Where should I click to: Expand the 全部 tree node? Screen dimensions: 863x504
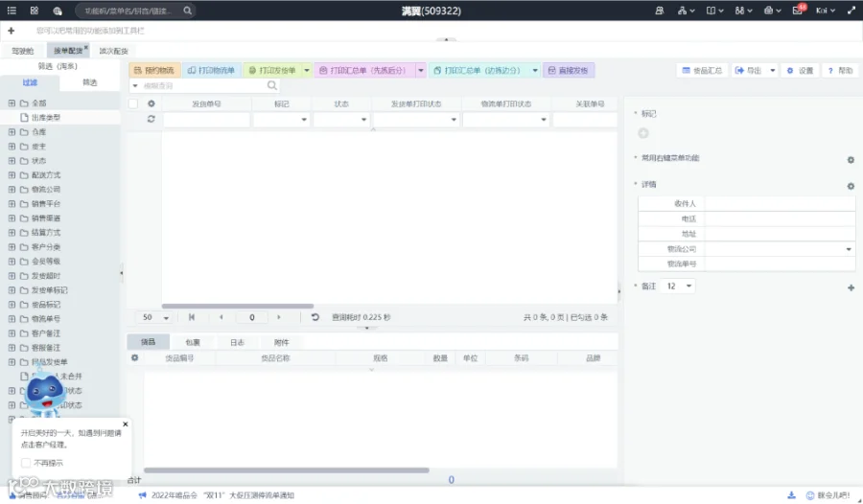click(x=12, y=103)
